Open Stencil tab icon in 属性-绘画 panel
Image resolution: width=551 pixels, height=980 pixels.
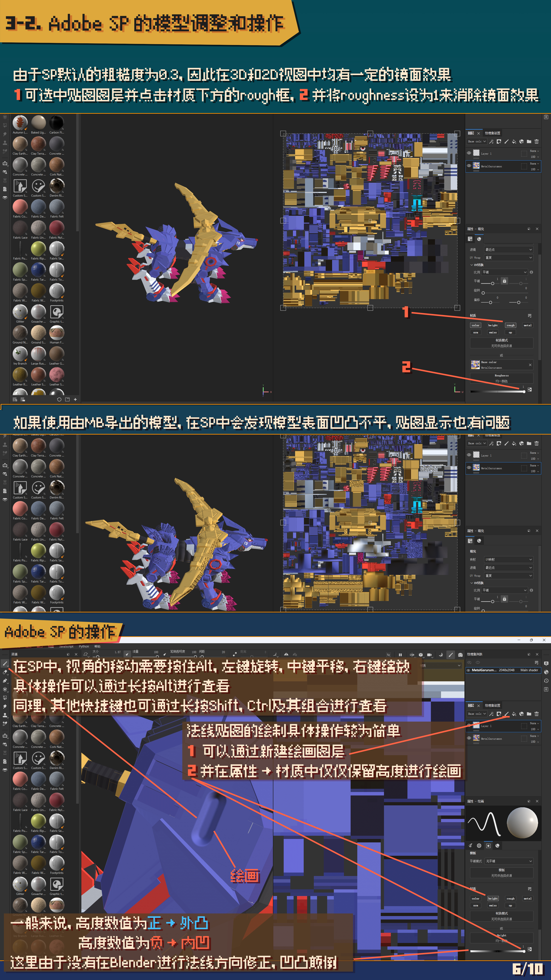(488, 846)
